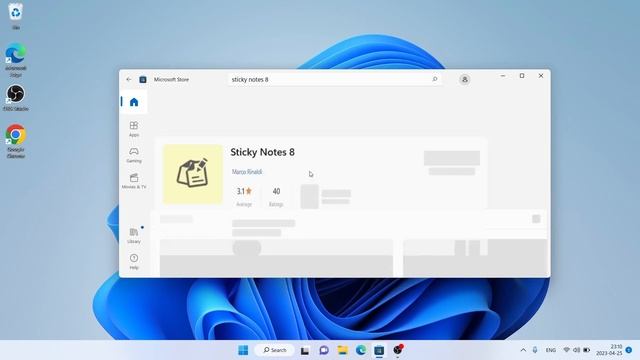Open File Explorer on taskbar

point(342,350)
